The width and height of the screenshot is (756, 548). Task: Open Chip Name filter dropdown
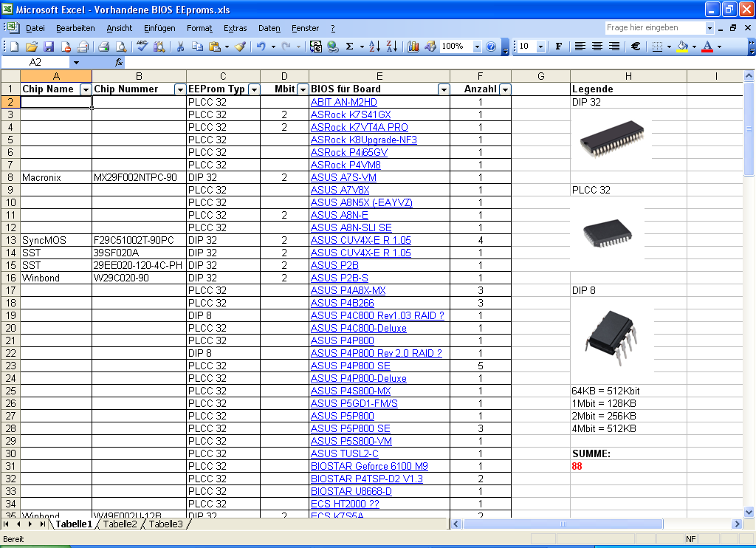tap(86, 89)
